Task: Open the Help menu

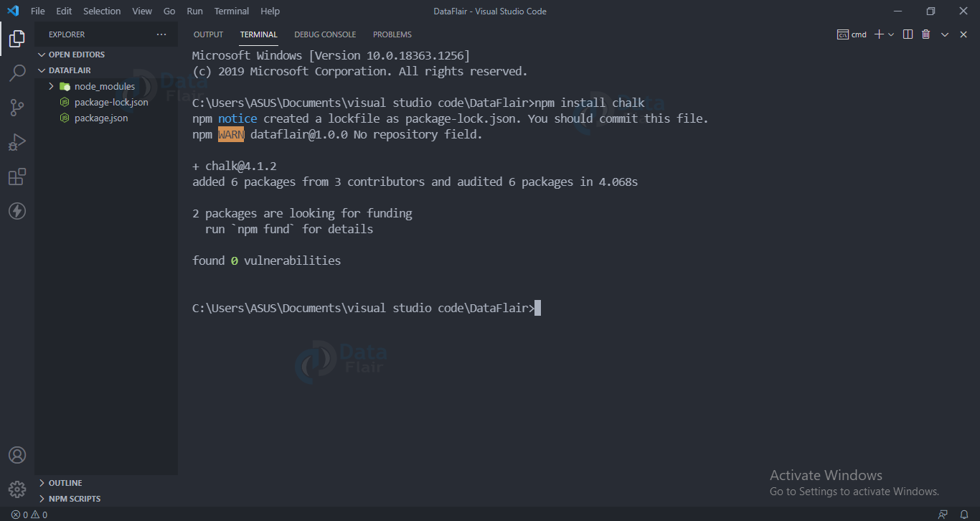Action: (270, 11)
